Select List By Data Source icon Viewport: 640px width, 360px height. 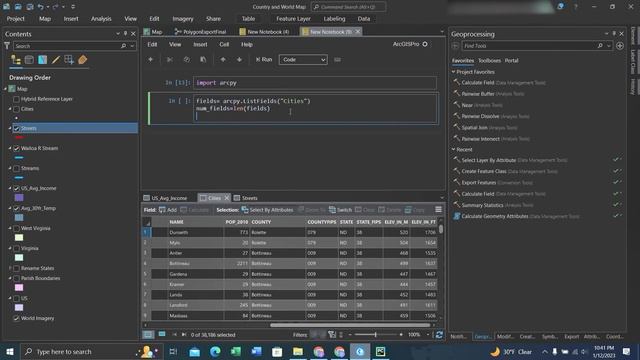[29, 60]
